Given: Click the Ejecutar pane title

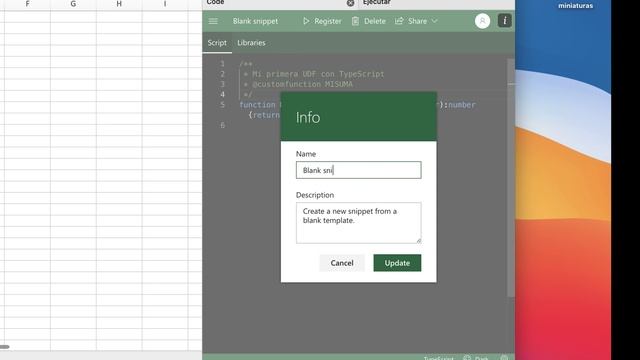Looking at the screenshot, I should 376,2.
